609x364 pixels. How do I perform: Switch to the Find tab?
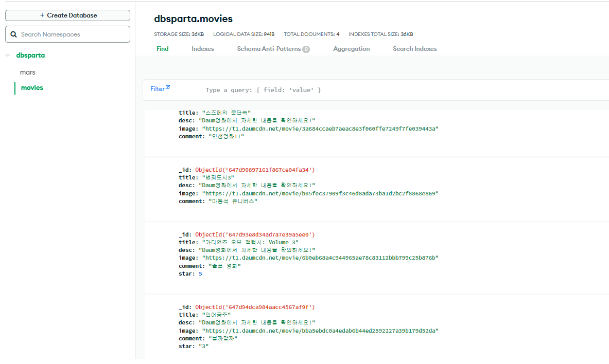click(162, 49)
